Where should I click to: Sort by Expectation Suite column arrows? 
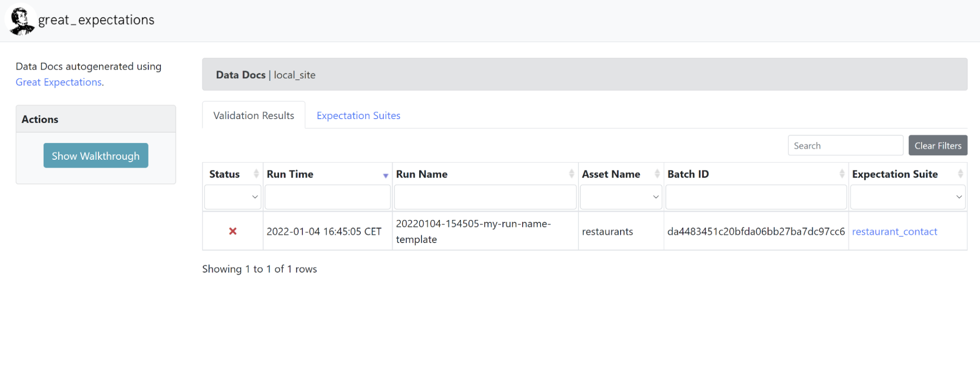click(960, 174)
